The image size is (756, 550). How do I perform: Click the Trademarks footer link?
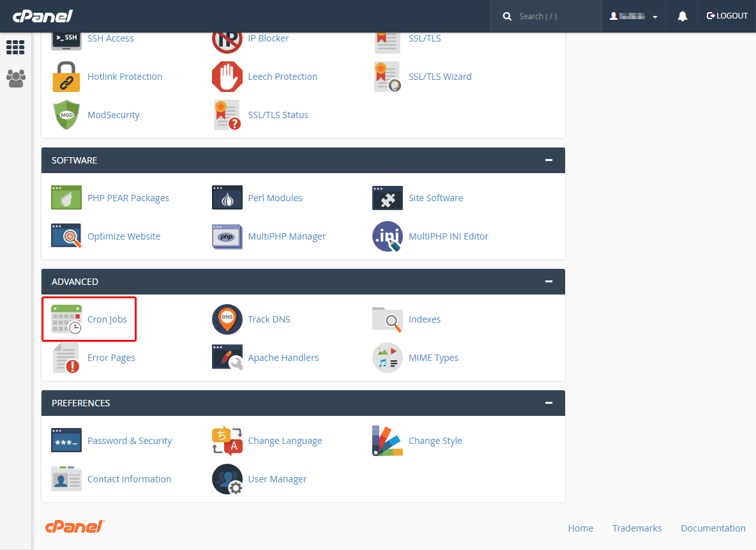pyautogui.click(x=637, y=528)
